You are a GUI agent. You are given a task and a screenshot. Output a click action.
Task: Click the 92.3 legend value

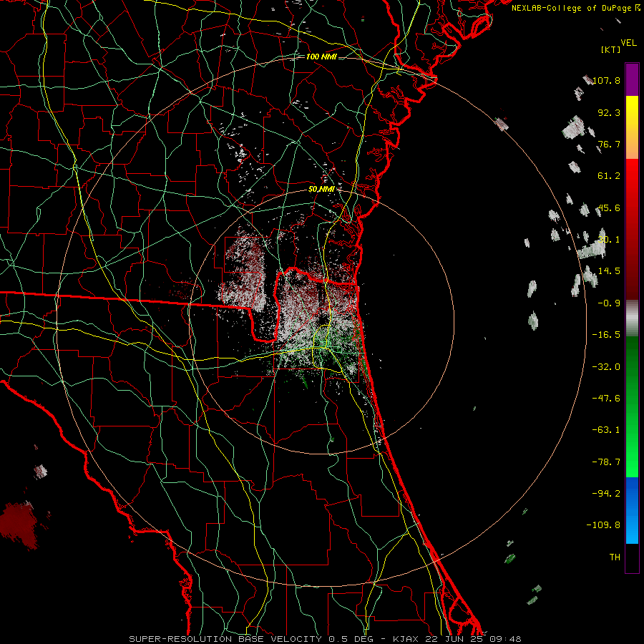(609, 112)
